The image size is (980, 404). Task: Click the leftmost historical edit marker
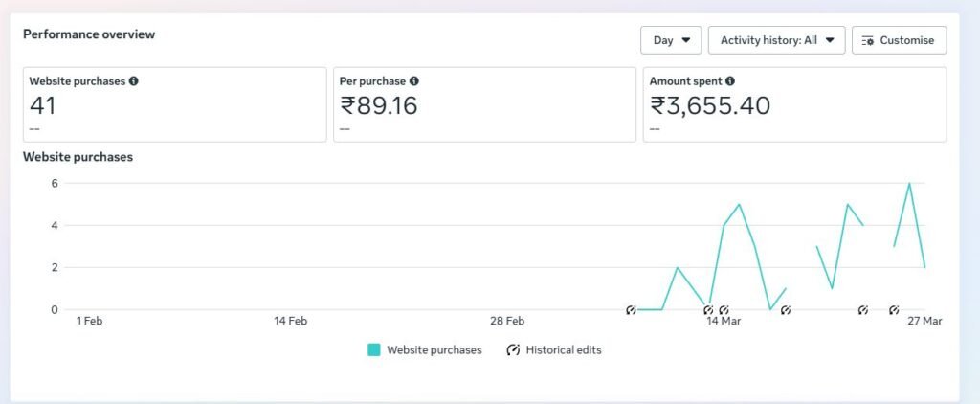(x=631, y=310)
